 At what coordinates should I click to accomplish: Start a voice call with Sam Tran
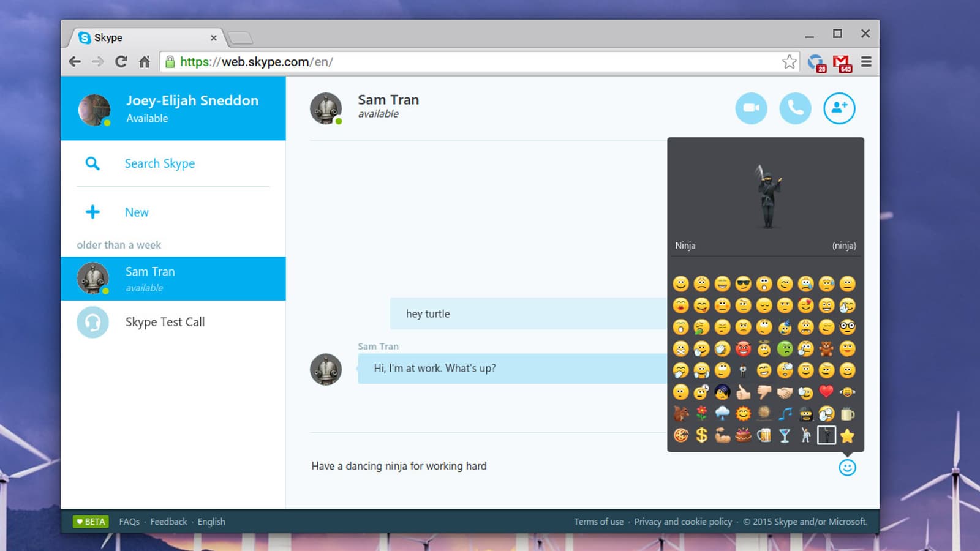coord(795,108)
